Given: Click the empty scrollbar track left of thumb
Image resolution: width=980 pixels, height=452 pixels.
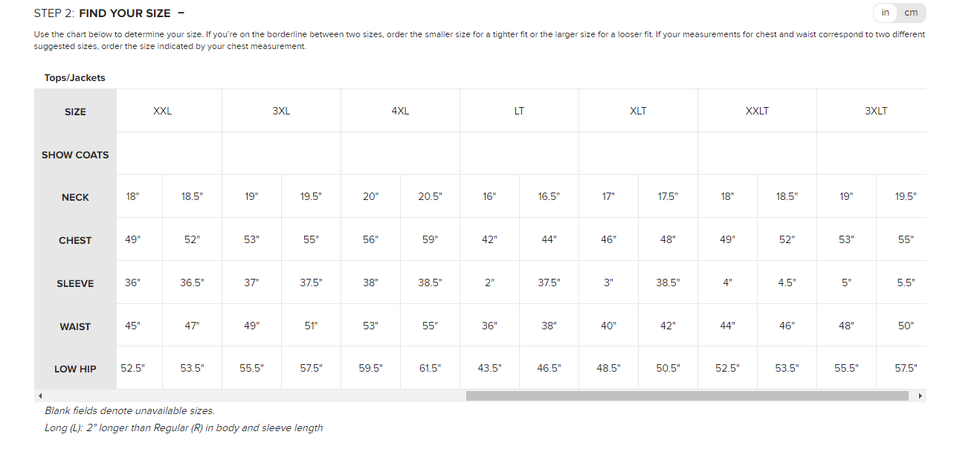Looking at the screenshot, I should tap(253, 395).
